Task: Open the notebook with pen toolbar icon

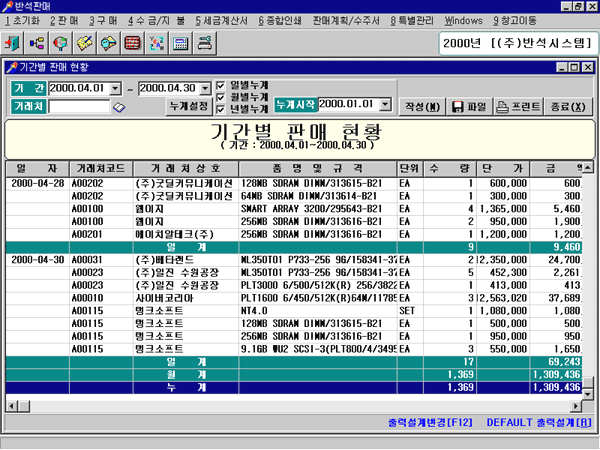Action: [85, 43]
